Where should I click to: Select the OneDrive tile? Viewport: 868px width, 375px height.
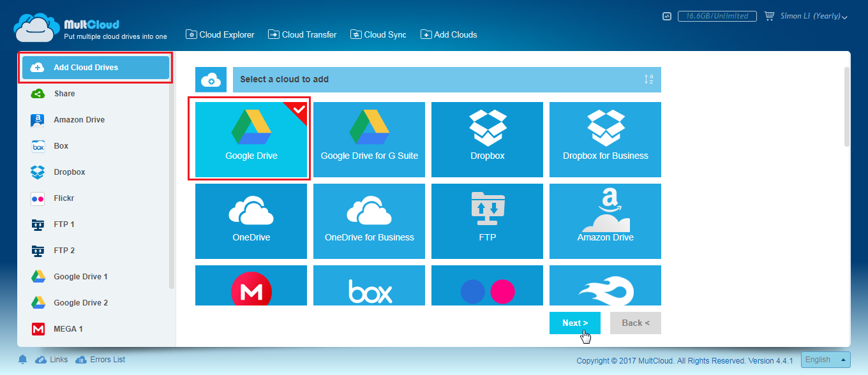pyautogui.click(x=251, y=221)
